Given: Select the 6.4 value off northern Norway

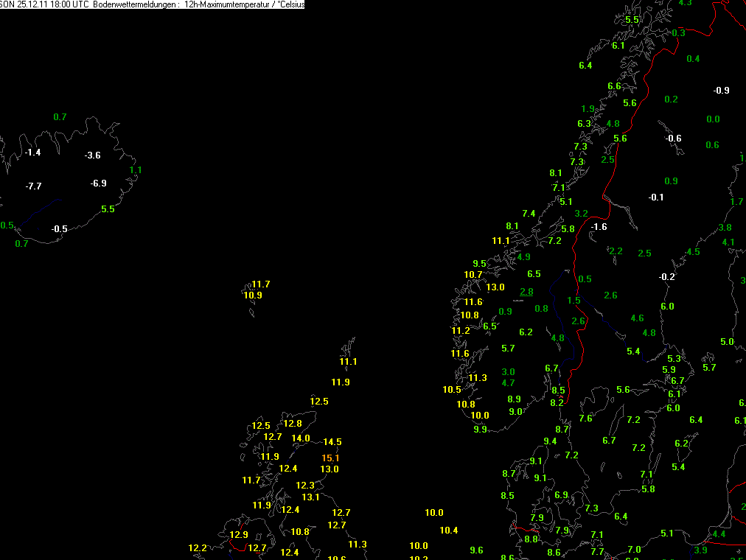Looking at the screenshot, I should (x=585, y=66).
